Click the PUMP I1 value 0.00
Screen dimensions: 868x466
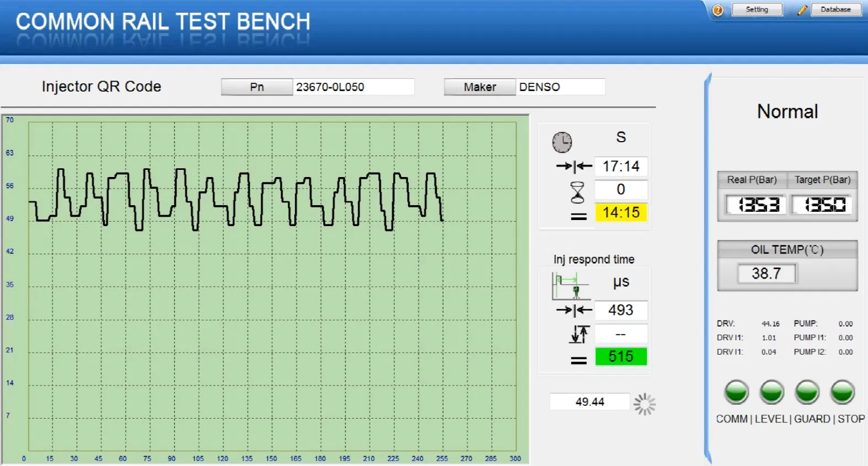tap(845, 338)
